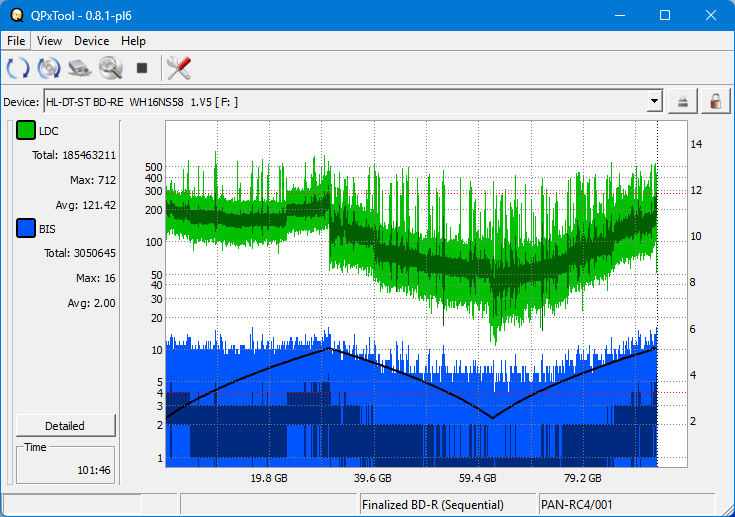Viewport: 735px width, 517px height.
Task: Click the 14 label on the right speed axis
Action: pos(696,144)
